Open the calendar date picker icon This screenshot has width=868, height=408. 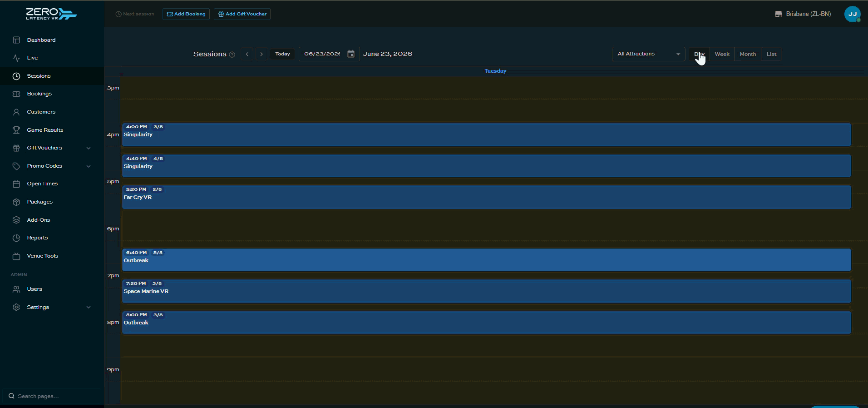click(351, 54)
